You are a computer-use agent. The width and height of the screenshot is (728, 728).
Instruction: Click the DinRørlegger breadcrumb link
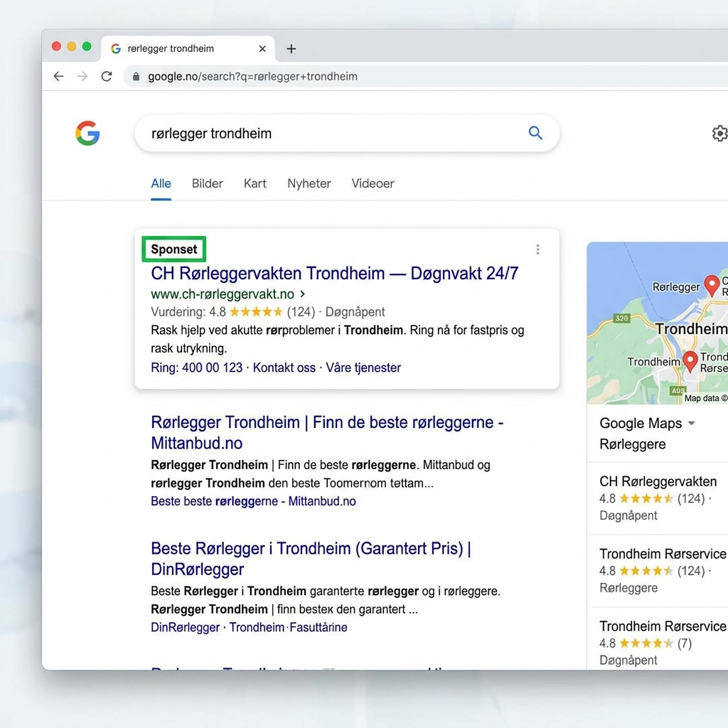point(186,628)
